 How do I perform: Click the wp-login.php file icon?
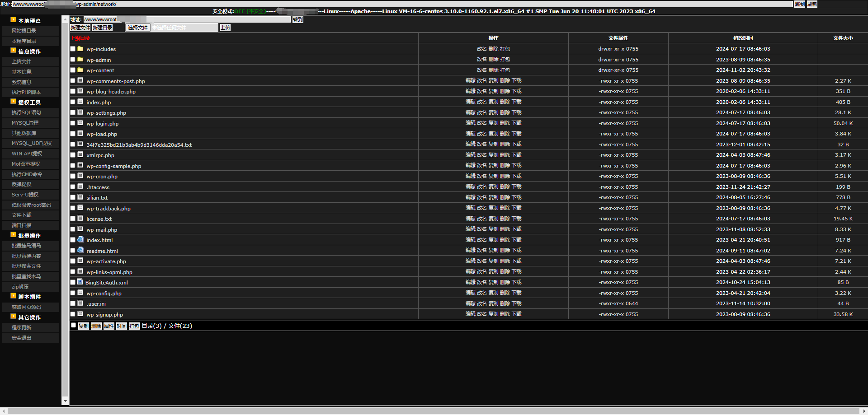(x=80, y=123)
